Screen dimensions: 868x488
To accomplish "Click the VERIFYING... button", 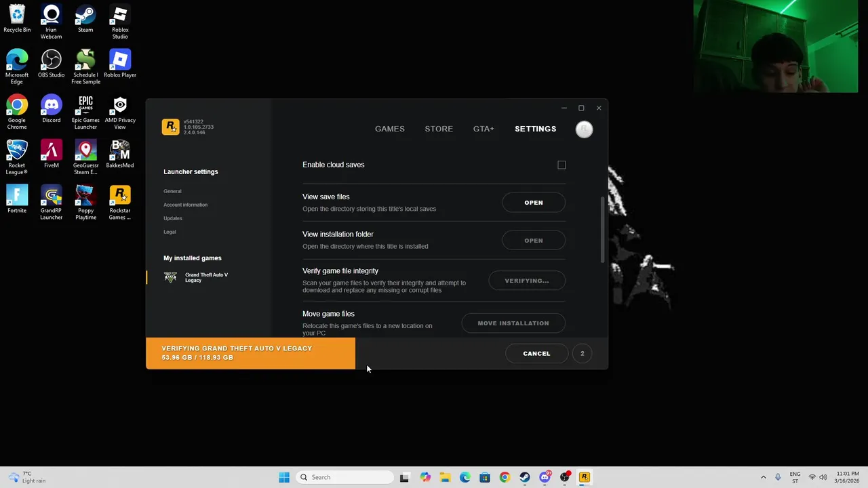I will (527, 281).
